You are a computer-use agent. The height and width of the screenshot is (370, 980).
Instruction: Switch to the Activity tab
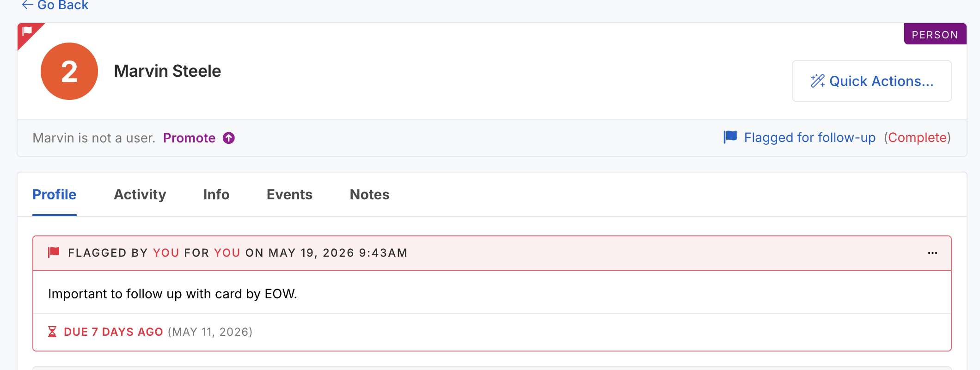tap(140, 195)
